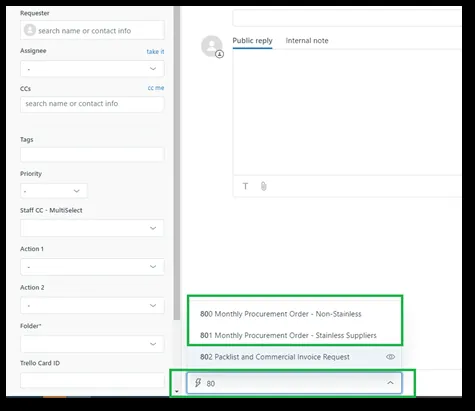Click the Tags input field
The width and height of the screenshot is (475, 411).
tap(92, 155)
